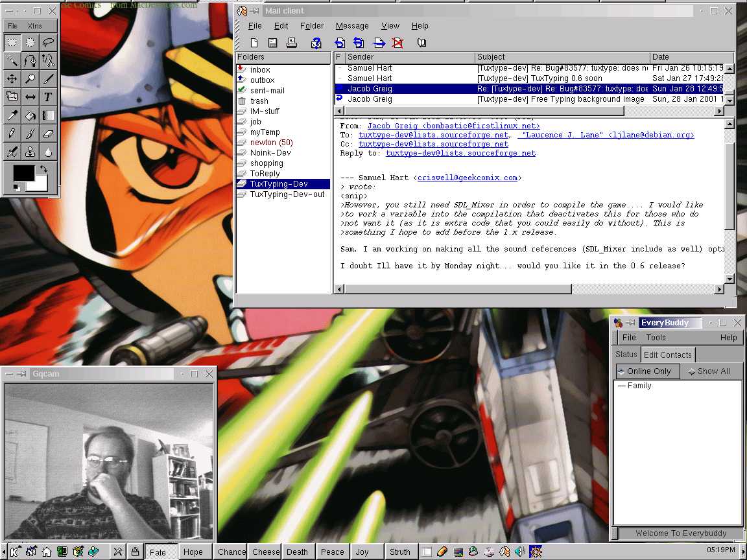The width and height of the screenshot is (747, 560).
Task: Click the bombastic@firstlinux.net sender link
Action: click(453, 126)
